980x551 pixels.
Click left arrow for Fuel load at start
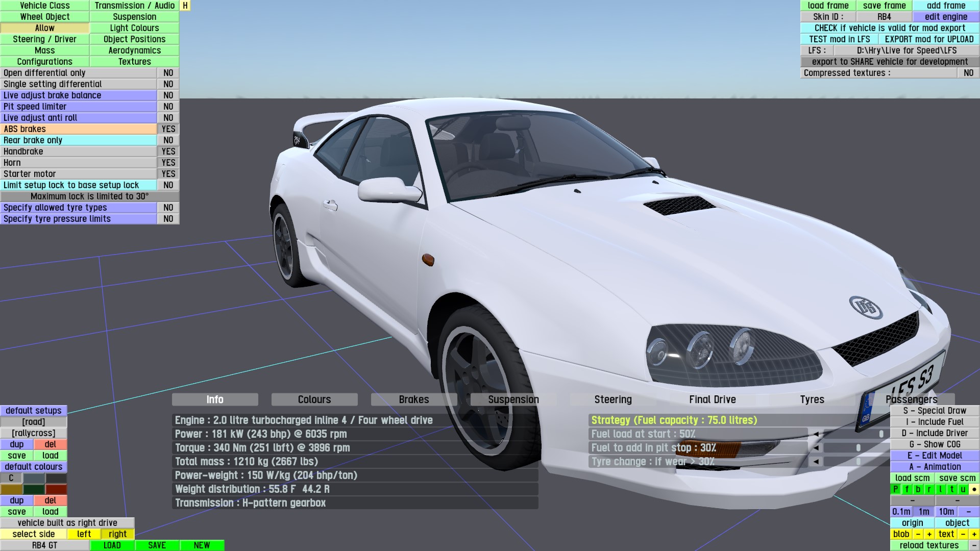pos(816,434)
